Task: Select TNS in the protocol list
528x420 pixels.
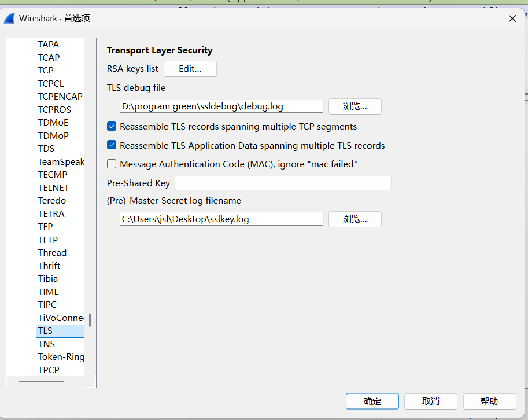Action: click(x=46, y=344)
